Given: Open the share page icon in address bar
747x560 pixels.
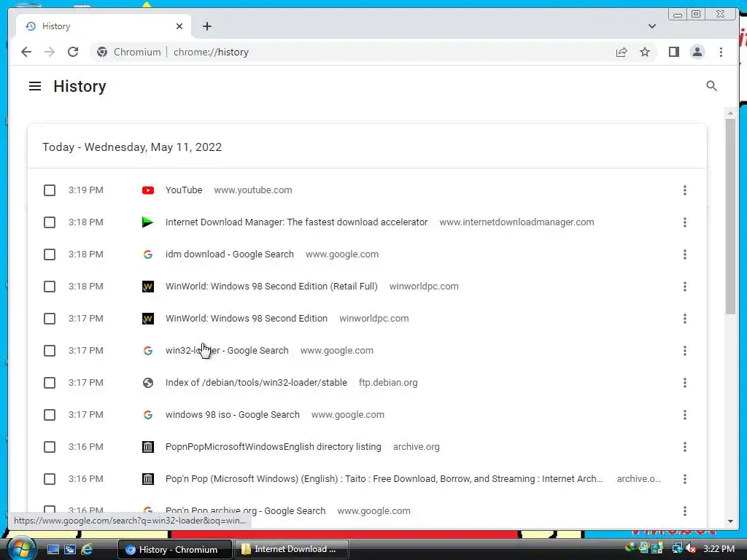Looking at the screenshot, I should point(622,52).
